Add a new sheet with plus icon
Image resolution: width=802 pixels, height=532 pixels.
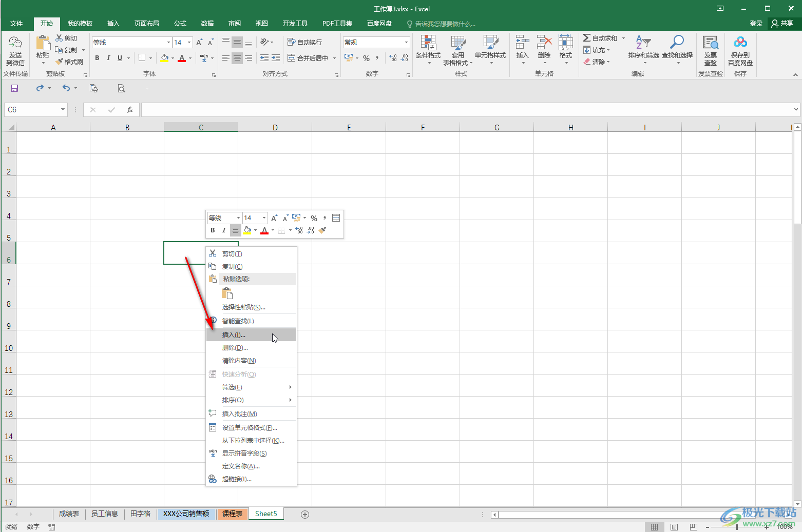click(305, 514)
